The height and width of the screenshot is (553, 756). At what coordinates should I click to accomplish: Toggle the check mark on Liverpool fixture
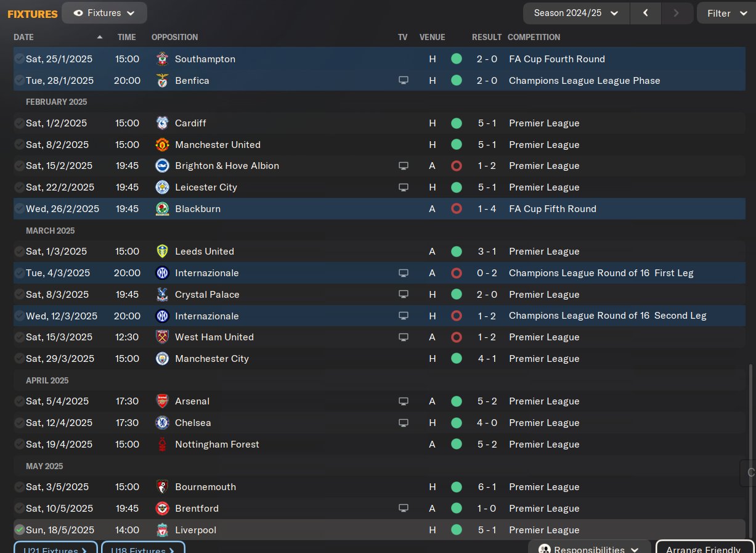click(20, 530)
